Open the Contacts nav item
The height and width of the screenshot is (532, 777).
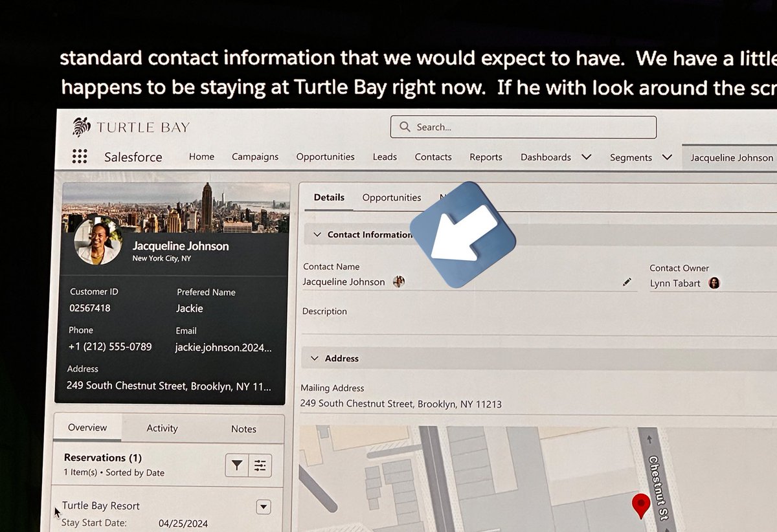(x=433, y=157)
